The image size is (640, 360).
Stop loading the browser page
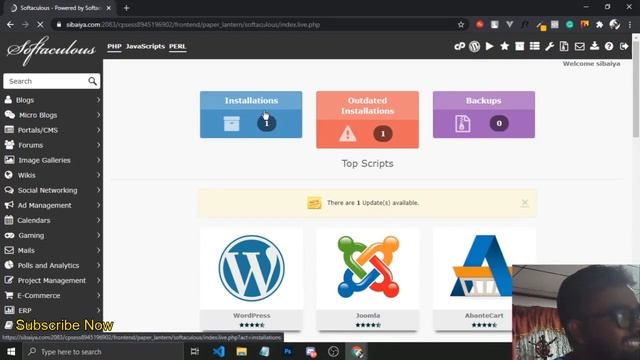click(40, 25)
